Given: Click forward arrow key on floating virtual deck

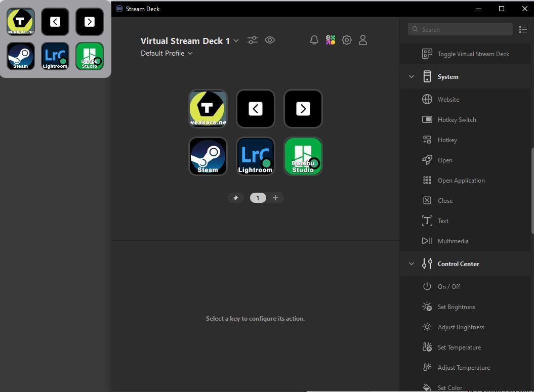Looking at the screenshot, I should click(90, 22).
